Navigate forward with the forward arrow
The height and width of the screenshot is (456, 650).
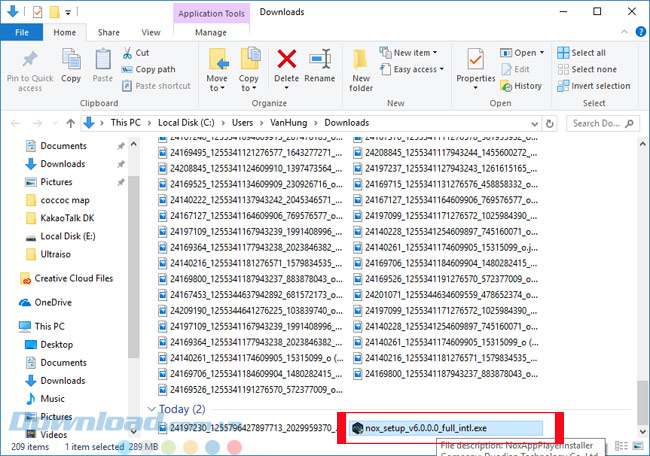(37, 123)
